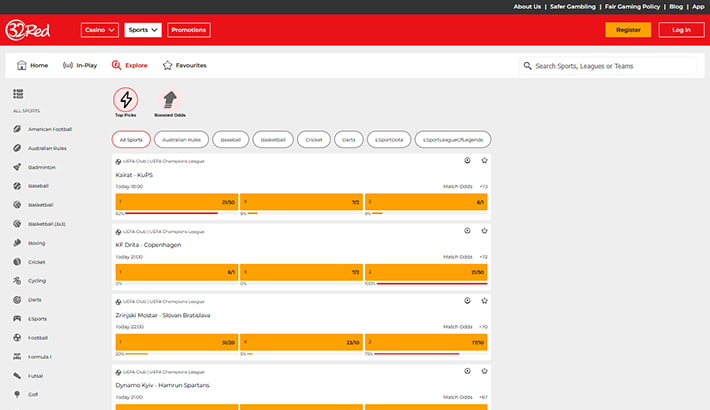Open the Fair Gaming Policy link
The width and height of the screenshot is (710, 410).
point(632,6)
